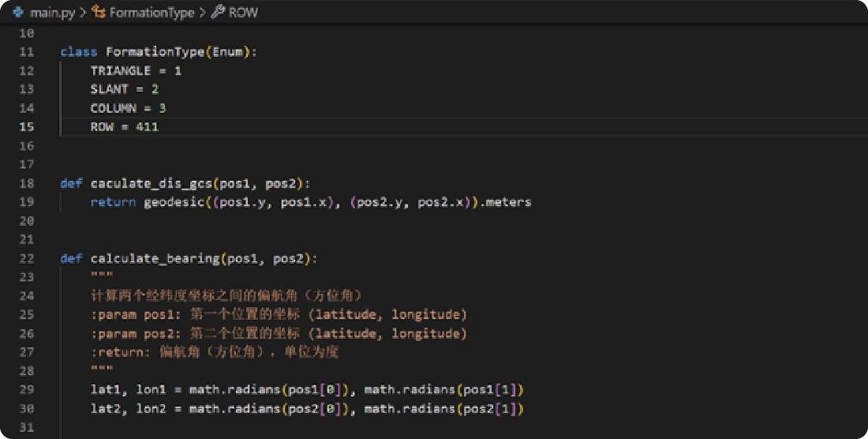The image size is (868, 439).
Task: Click the TRIANGLE enum member
Action: click(120, 71)
